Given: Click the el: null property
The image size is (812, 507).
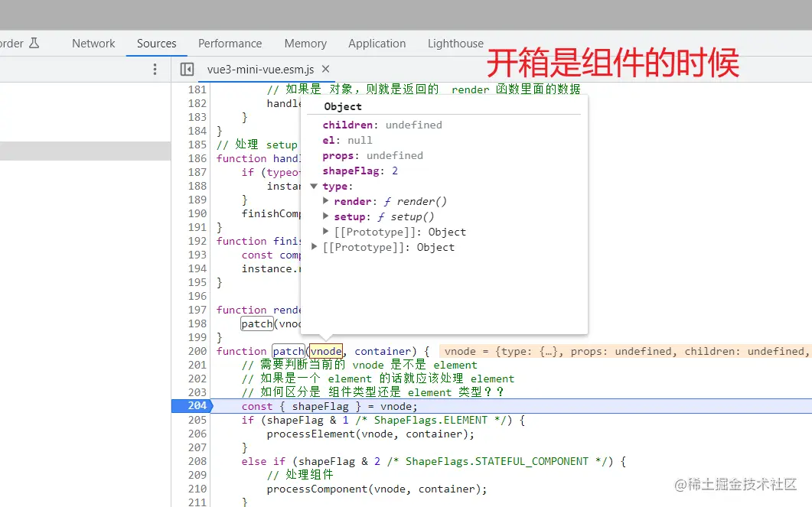Looking at the screenshot, I should click(x=347, y=140).
